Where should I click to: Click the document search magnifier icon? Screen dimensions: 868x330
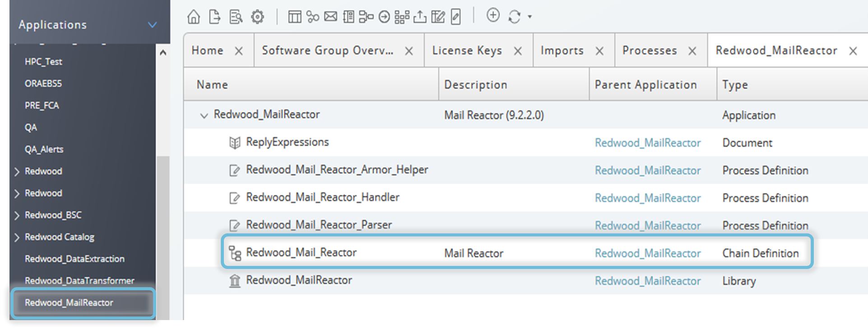coord(236,17)
